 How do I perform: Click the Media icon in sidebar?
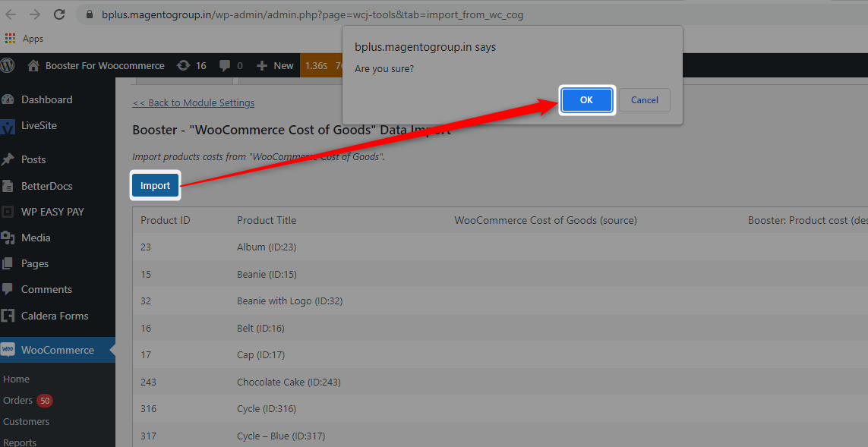click(8, 238)
